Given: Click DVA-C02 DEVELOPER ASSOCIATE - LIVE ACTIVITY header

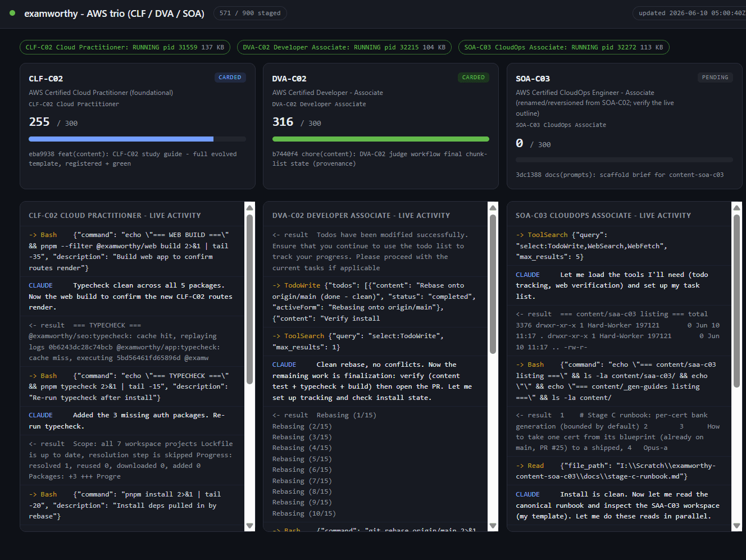Looking at the screenshot, I should 361,215.
